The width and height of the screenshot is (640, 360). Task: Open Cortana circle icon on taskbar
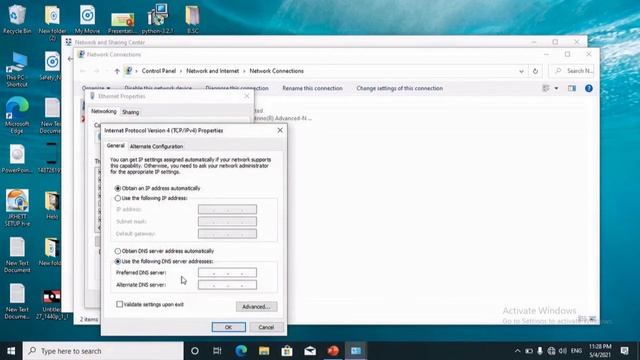pyautogui.click(x=195, y=351)
